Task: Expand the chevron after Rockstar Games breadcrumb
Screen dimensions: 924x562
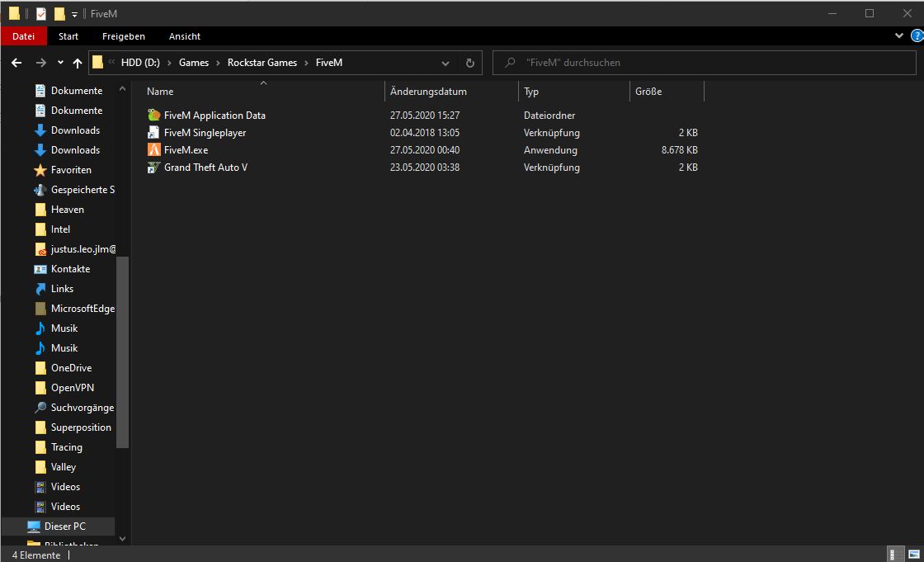Action: pyautogui.click(x=306, y=63)
